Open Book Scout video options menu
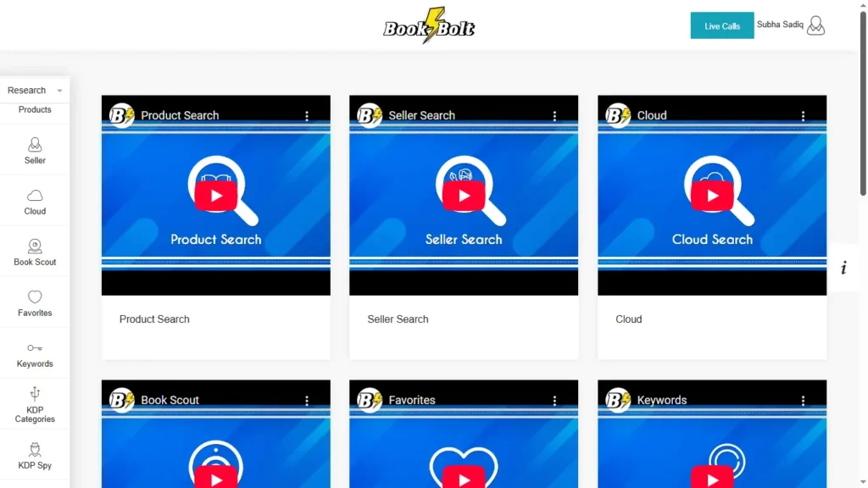Image resolution: width=868 pixels, height=488 pixels. tap(307, 400)
